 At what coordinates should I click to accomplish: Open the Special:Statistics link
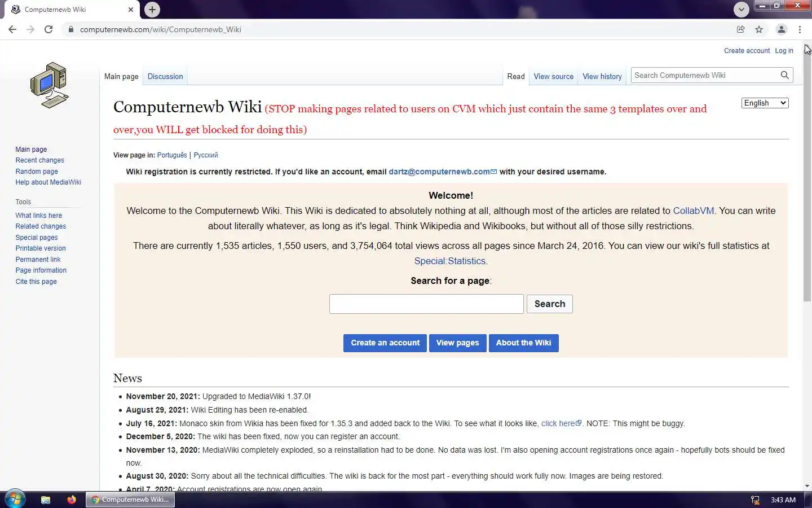click(449, 261)
